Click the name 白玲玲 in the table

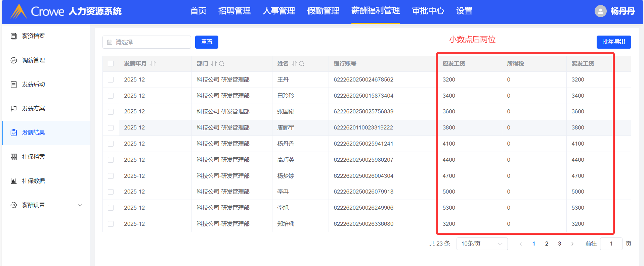tap(286, 96)
